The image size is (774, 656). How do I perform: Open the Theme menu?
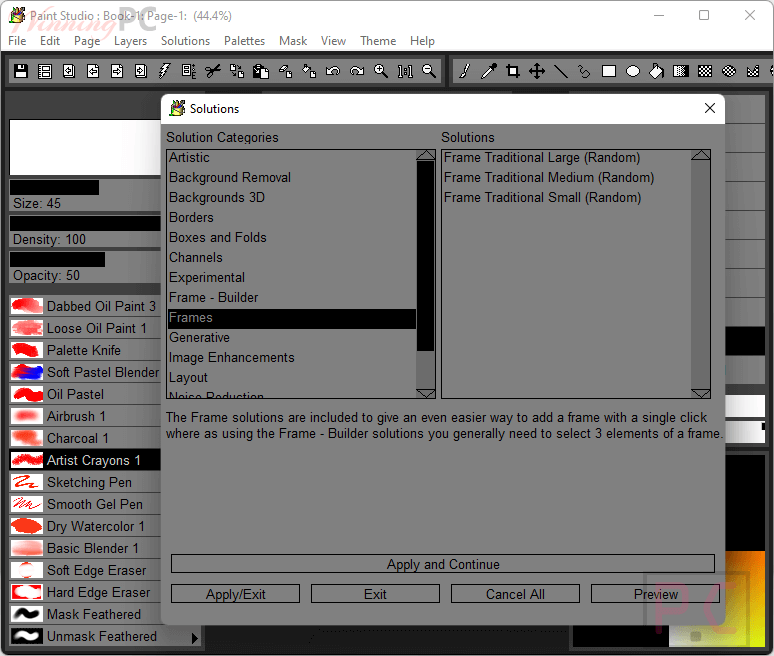pos(378,41)
